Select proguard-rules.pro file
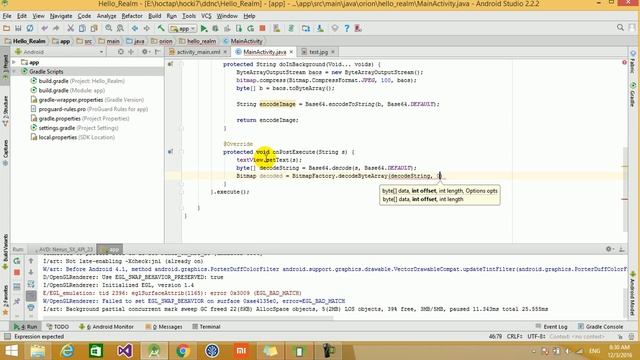This screenshot has height=360, width=640. click(89, 109)
